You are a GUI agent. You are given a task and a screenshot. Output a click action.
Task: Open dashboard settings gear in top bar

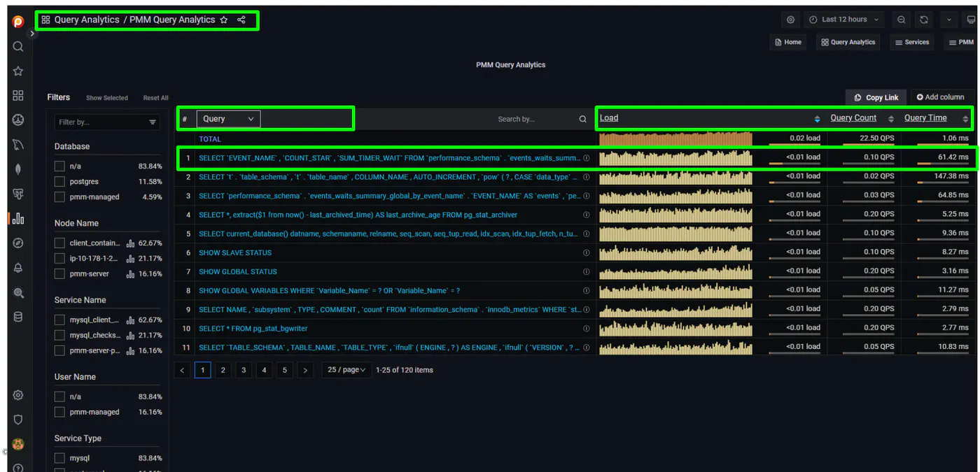pyautogui.click(x=791, y=20)
